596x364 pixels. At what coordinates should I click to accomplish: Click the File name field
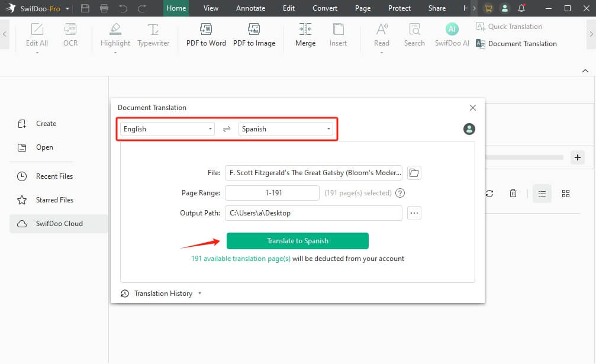(314, 173)
